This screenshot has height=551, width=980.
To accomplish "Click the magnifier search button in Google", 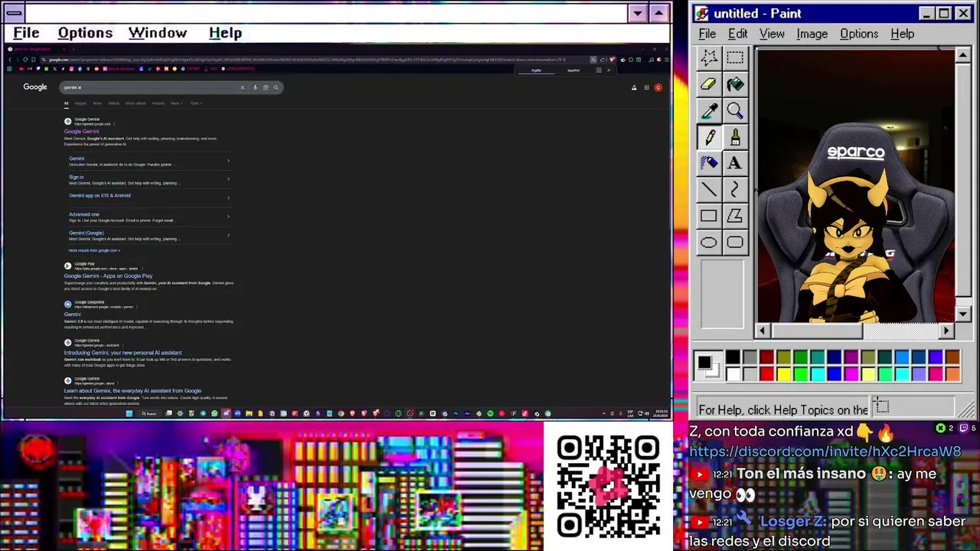I will click(x=276, y=87).
